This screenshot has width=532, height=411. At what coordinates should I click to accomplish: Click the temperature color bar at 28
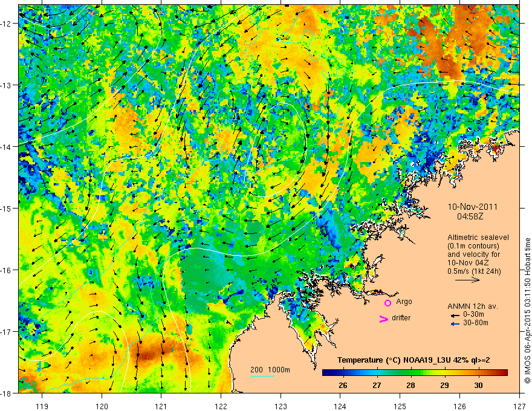click(x=411, y=372)
